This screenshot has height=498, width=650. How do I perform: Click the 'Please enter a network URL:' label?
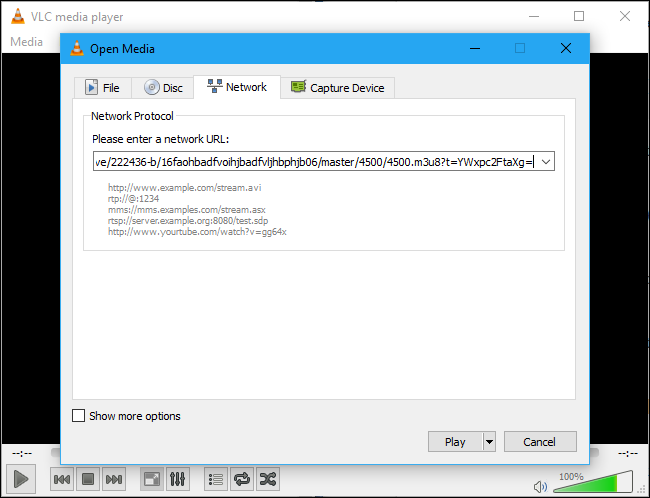tap(160, 139)
